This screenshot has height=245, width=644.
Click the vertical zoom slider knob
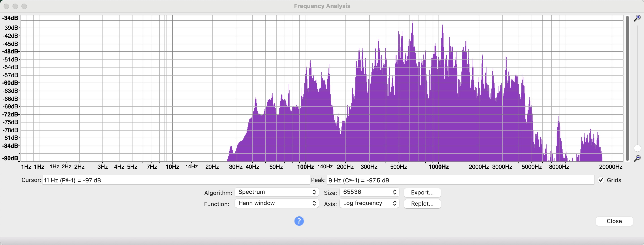pos(637,148)
